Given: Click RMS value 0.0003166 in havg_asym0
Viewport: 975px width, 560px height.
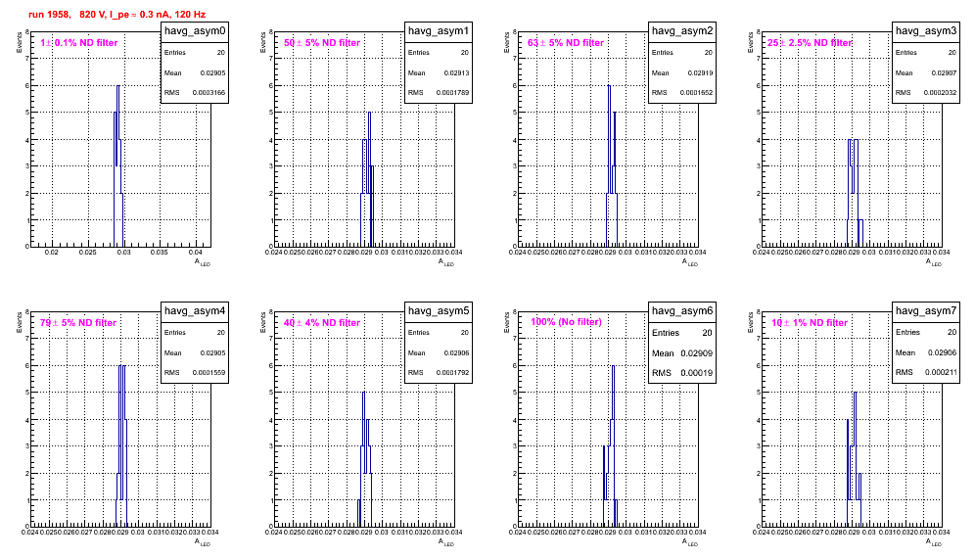Looking at the screenshot, I should tap(209, 93).
